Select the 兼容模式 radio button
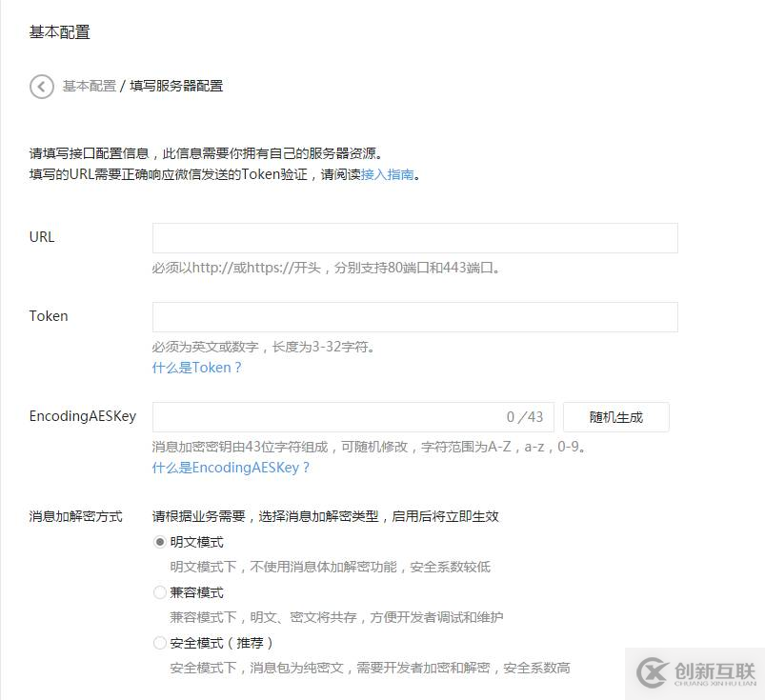Image resolution: width=765 pixels, height=700 pixels. pos(159,592)
